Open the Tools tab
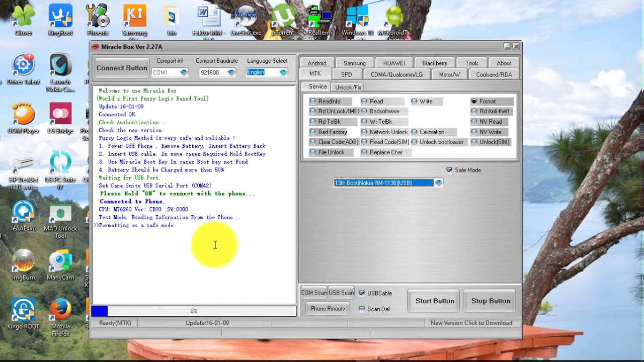 tap(472, 63)
